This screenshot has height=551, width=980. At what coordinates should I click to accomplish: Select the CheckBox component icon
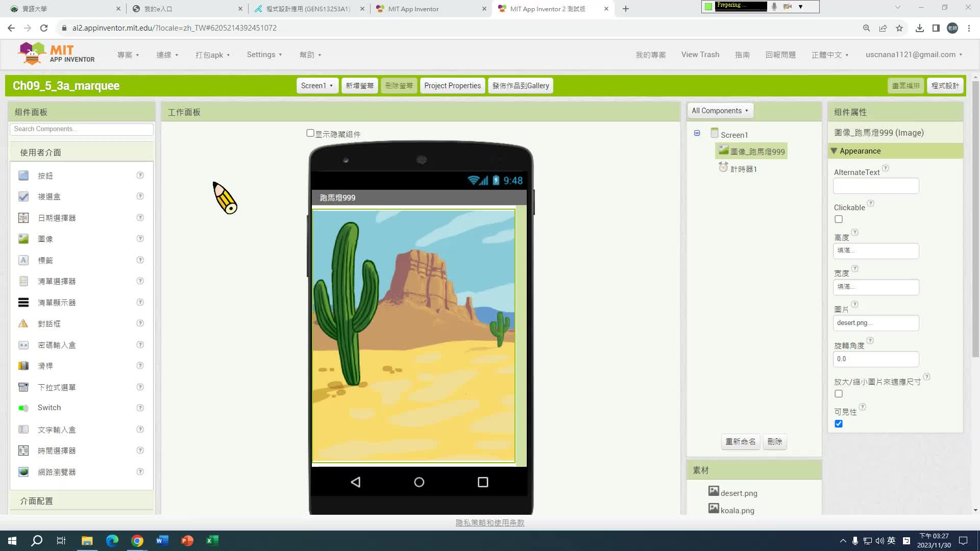pyautogui.click(x=23, y=196)
